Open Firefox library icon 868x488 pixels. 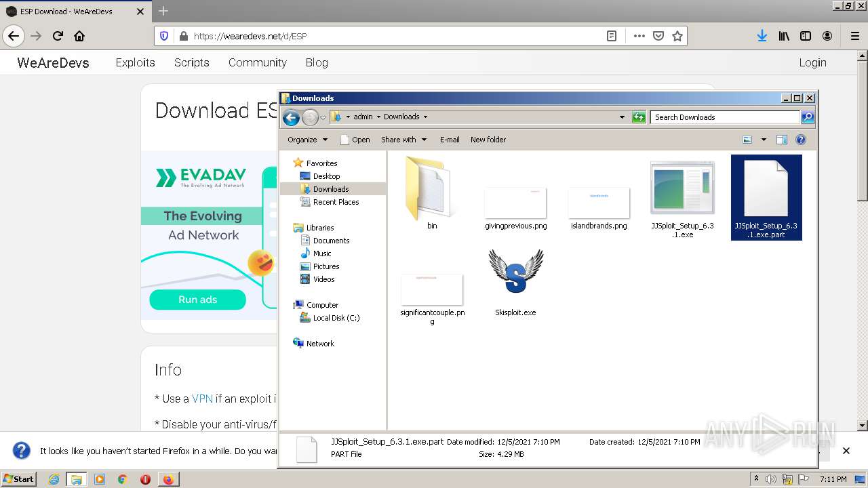coord(784,36)
